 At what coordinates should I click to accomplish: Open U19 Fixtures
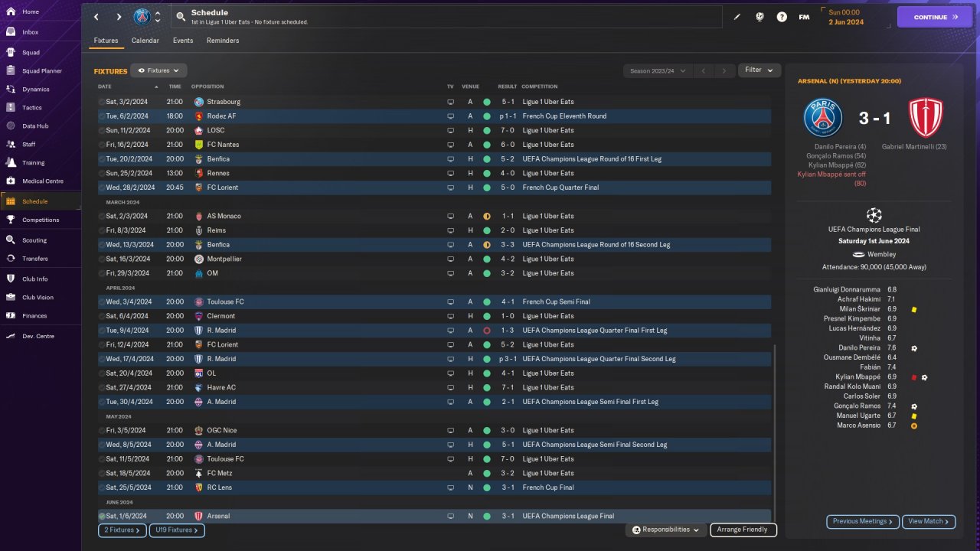point(176,530)
